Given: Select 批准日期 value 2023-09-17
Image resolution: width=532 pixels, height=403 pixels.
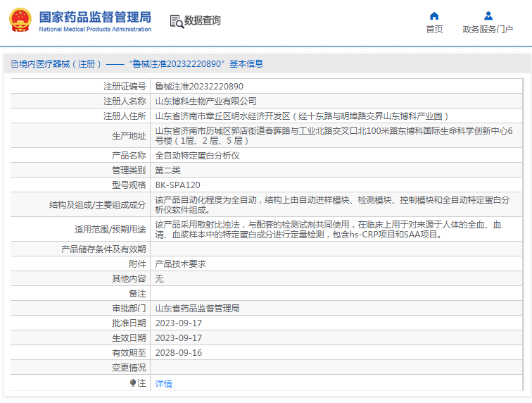Looking at the screenshot, I should (179, 323).
